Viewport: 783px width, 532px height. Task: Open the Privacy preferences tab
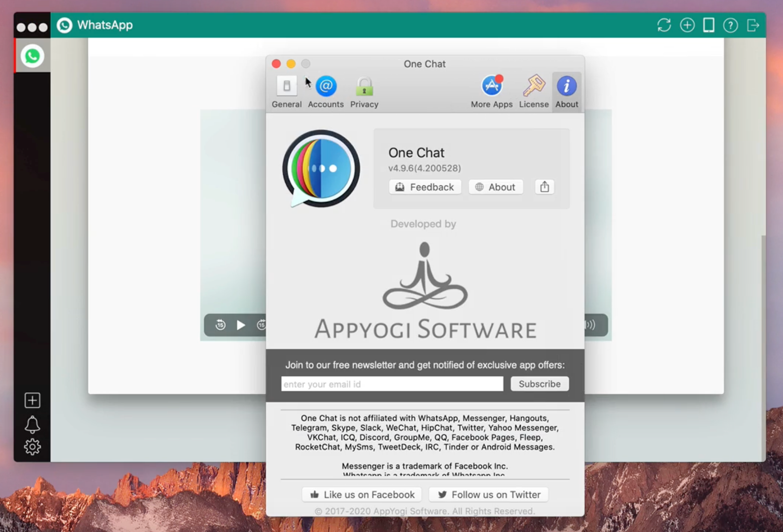(x=364, y=92)
